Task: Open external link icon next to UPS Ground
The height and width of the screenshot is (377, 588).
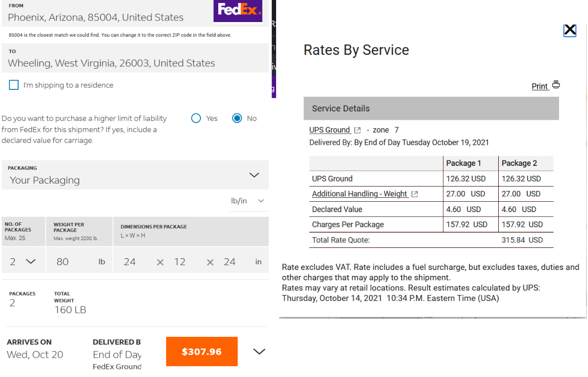Action: [x=358, y=130]
